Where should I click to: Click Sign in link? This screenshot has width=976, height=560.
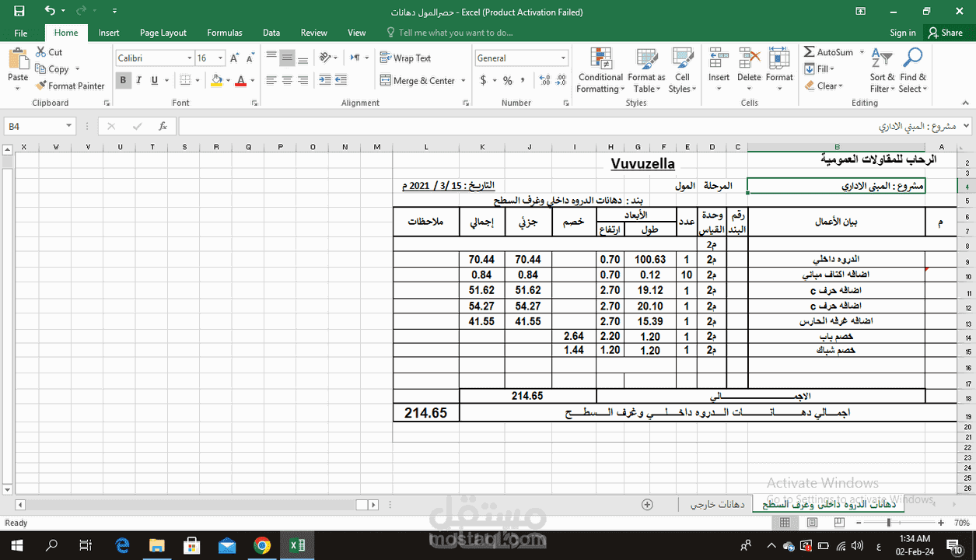(x=903, y=33)
